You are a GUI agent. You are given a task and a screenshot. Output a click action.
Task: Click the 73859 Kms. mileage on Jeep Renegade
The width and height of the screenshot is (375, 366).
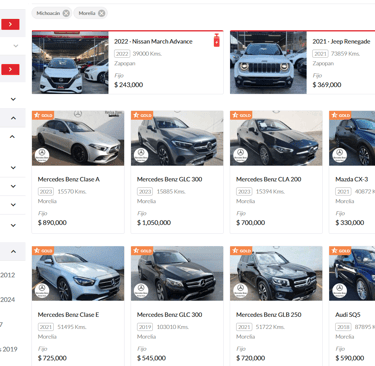pyautogui.click(x=345, y=54)
